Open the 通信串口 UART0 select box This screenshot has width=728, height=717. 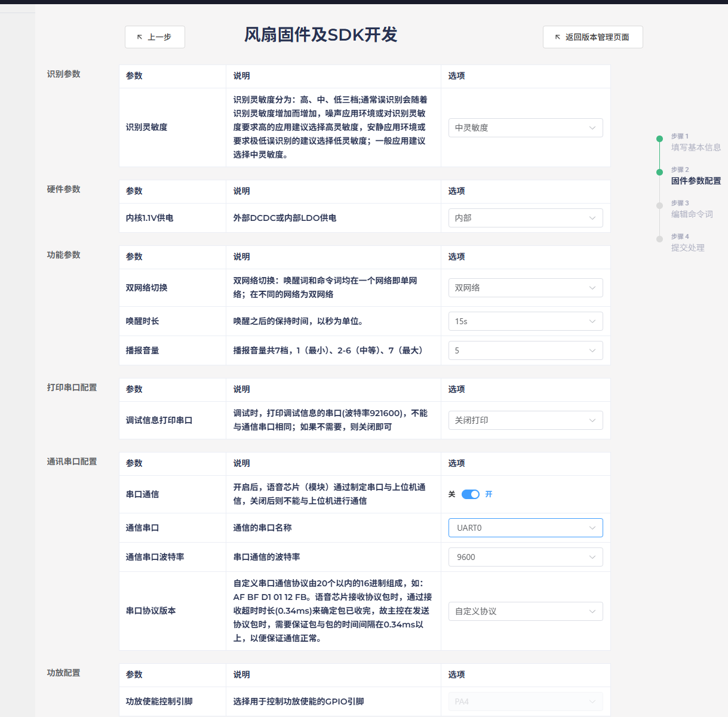coord(525,528)
